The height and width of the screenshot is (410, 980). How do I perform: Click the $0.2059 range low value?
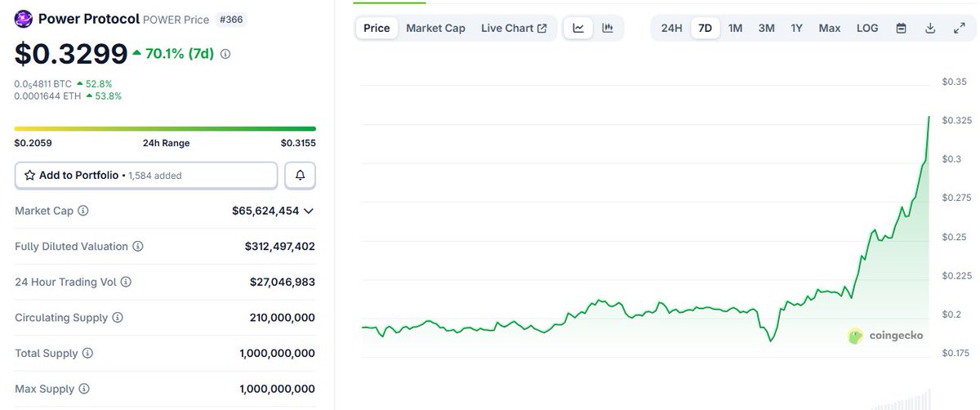point(33,143)
